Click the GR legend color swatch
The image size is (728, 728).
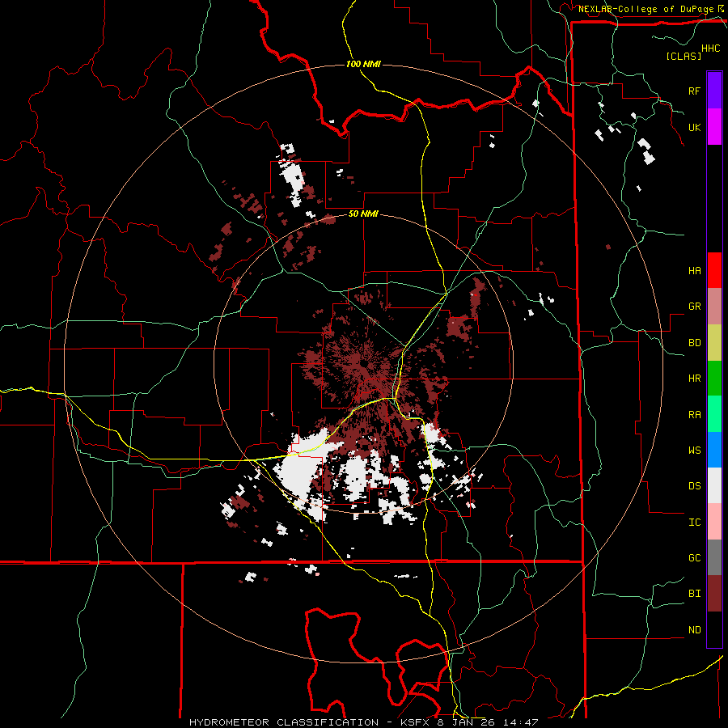(714, 307)
